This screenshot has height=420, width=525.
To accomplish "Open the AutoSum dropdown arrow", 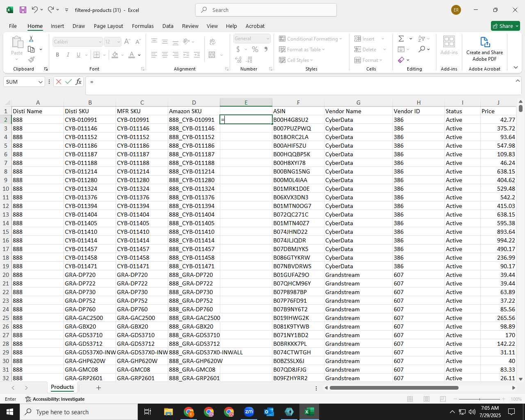I will [411, 39].
